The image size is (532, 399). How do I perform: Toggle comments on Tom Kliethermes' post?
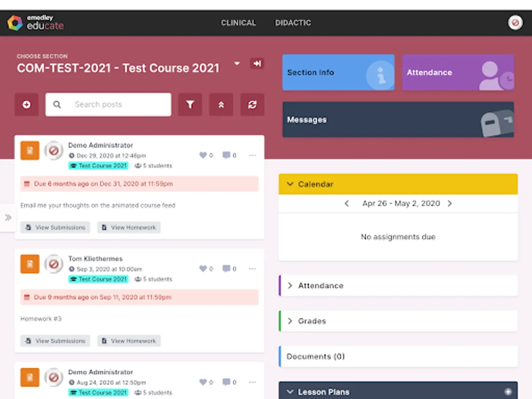[226, 268]
